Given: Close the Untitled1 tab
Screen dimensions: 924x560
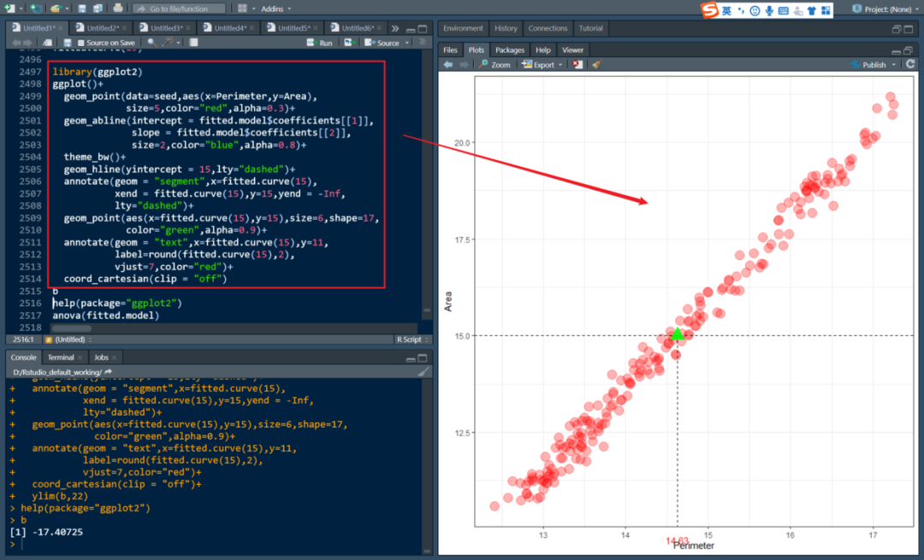Looking at the screenshot, I should pos(61,27).
